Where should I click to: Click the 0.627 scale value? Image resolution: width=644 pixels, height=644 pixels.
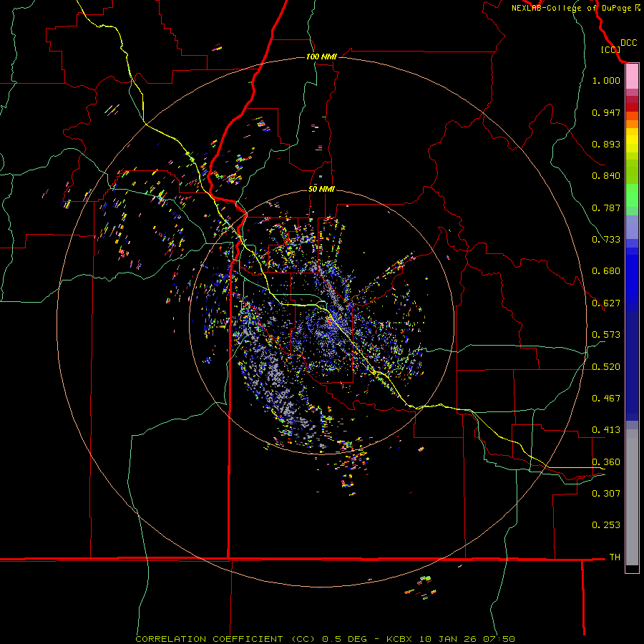pos(606,303)
